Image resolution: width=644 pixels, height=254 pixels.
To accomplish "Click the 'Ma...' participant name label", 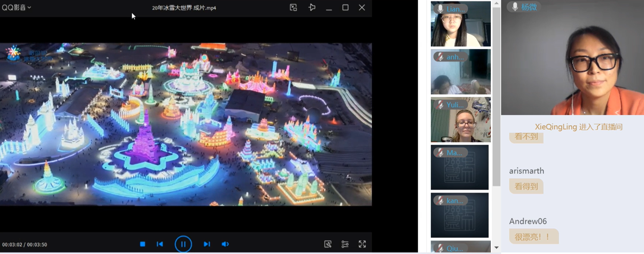I will click(454, 153).
